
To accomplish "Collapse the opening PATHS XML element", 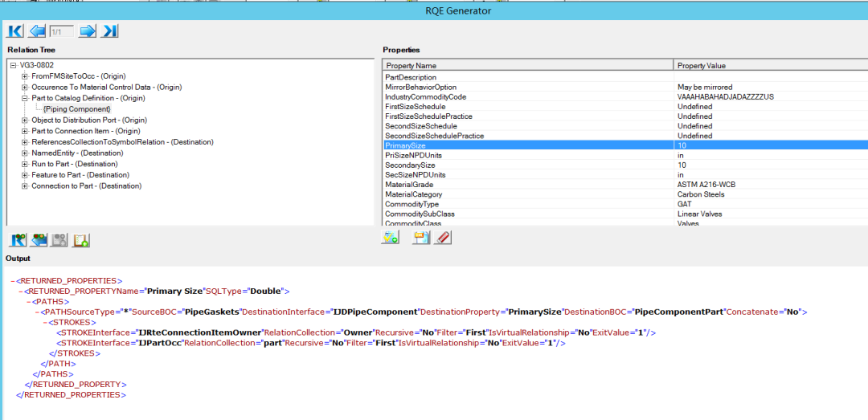I will [30, 302].
